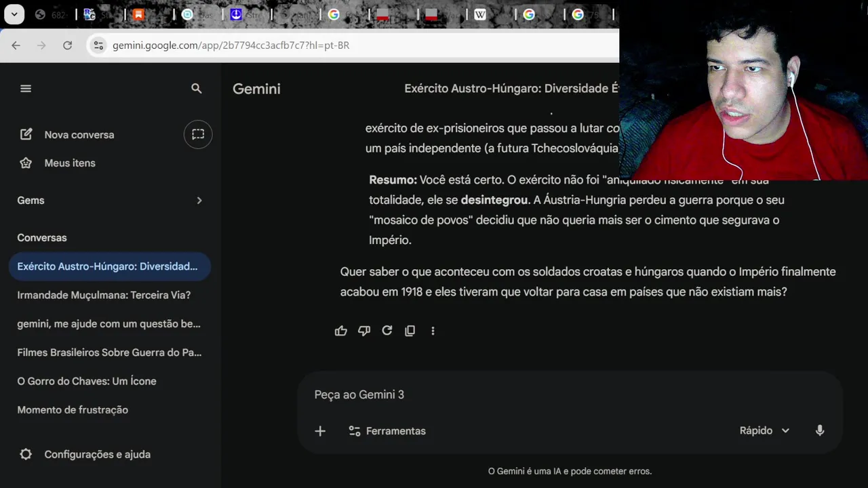Click the browser forward arrow
868x488 pixels.
[41, 45]
